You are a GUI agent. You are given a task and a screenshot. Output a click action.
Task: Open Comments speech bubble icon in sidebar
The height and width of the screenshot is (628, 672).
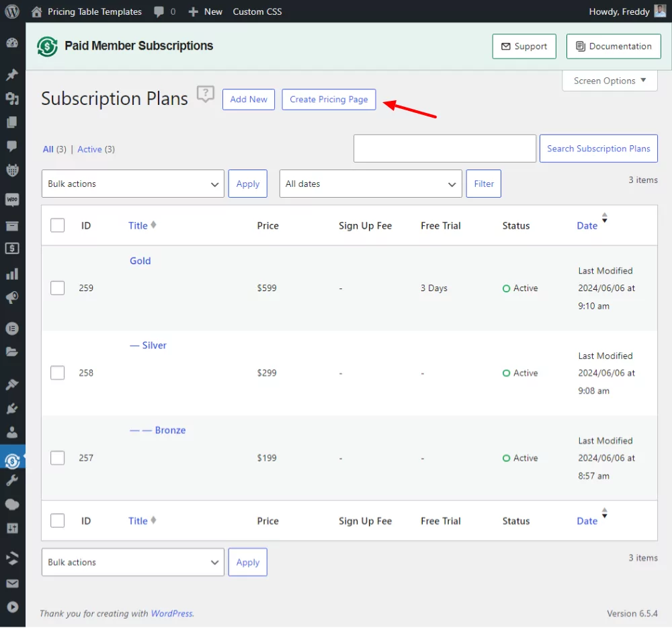pyautogui.click(x=12, y=146)
